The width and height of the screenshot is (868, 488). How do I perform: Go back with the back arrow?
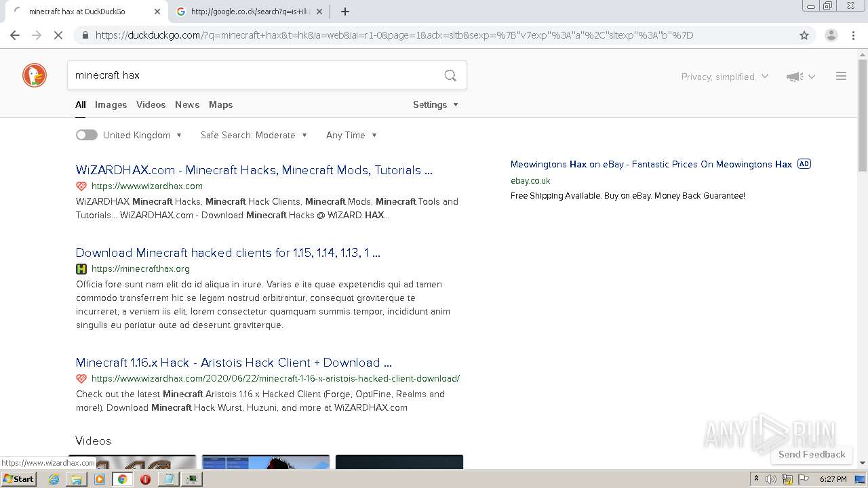coord(15,35)
